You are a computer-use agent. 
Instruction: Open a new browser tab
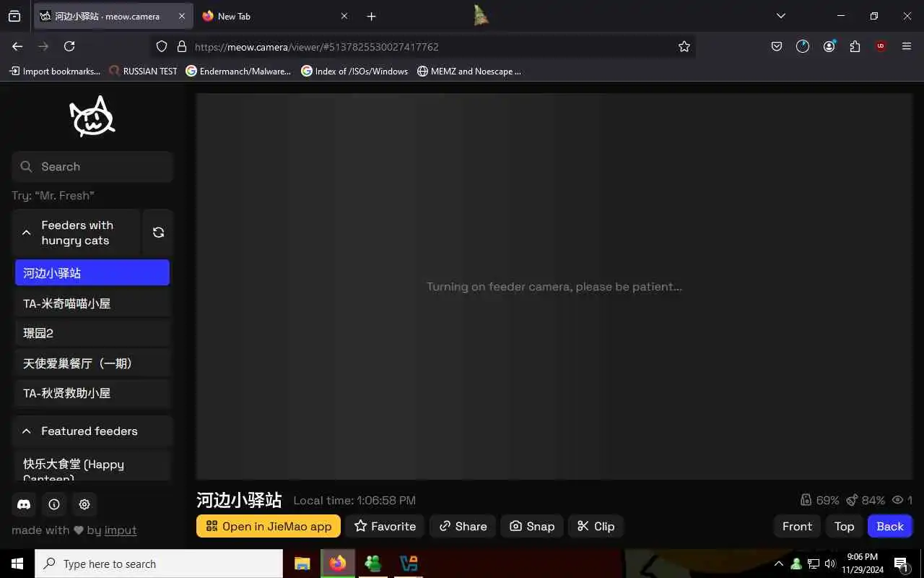click(x=371, y=16)
